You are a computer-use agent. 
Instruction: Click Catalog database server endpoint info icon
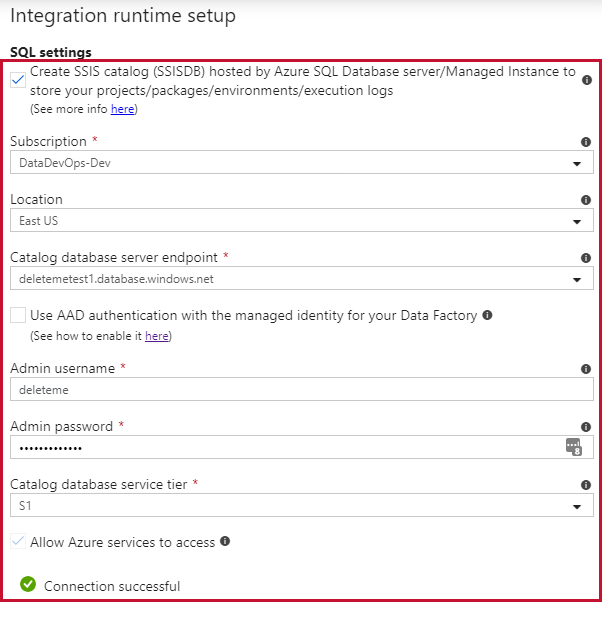click(587, 258)
